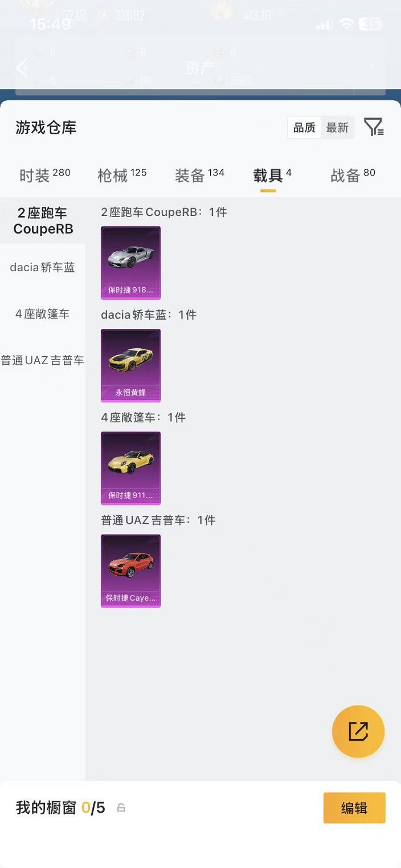This screenshot has height=868, width=401.
Task: Open the yellow 保时捷 911 car card
Action: point(130,468)
